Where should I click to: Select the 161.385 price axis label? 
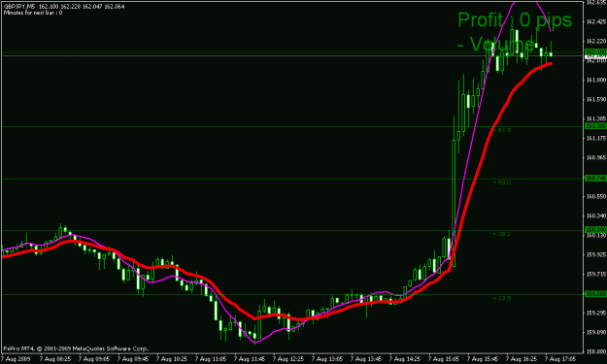tap(595, 118)
